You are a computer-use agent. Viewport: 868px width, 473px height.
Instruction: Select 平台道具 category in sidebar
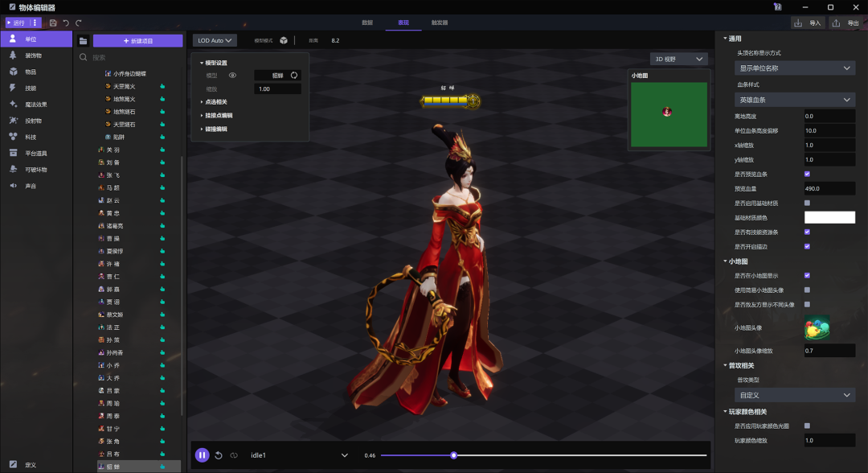coord(36,154)
